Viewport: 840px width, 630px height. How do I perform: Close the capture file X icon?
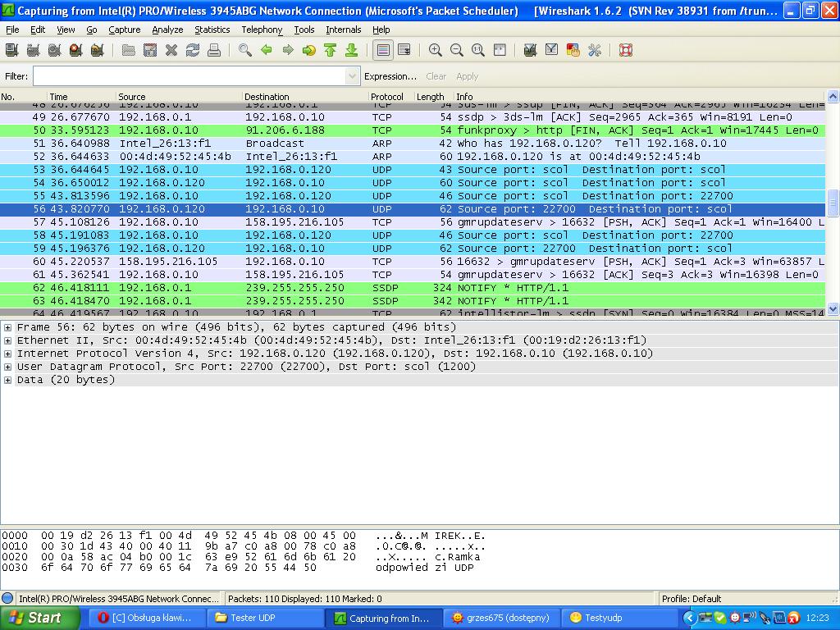pos(171,50)
